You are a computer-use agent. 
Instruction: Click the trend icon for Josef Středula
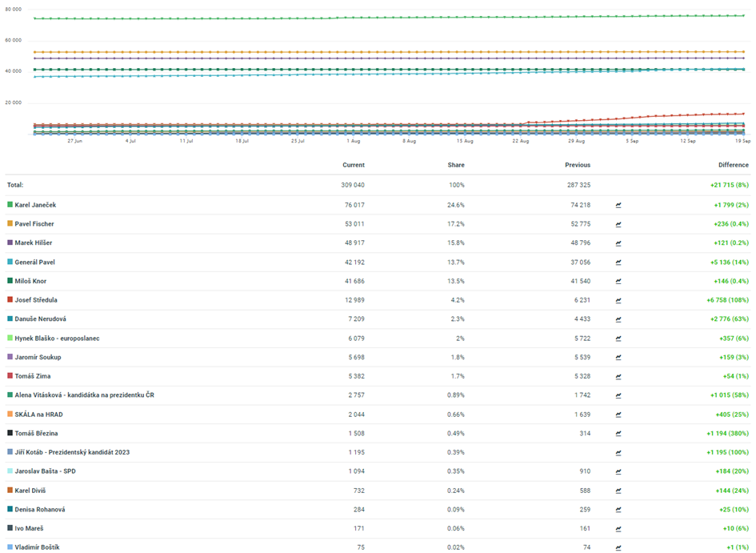pyautogui.click(x=618, y=300)
